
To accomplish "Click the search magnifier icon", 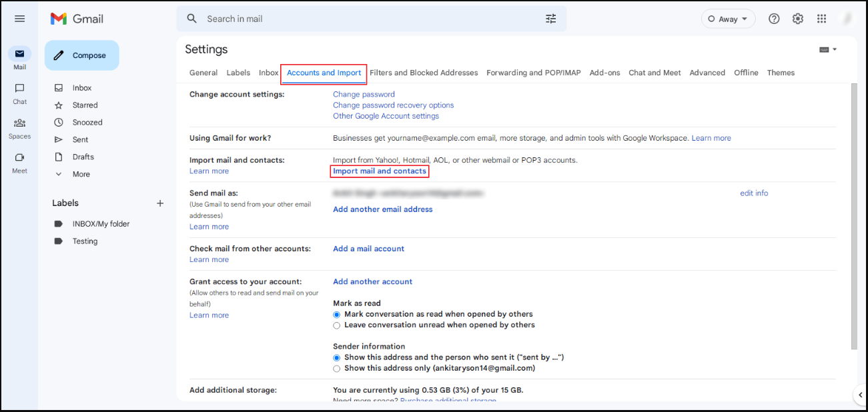I will (192, 19).
